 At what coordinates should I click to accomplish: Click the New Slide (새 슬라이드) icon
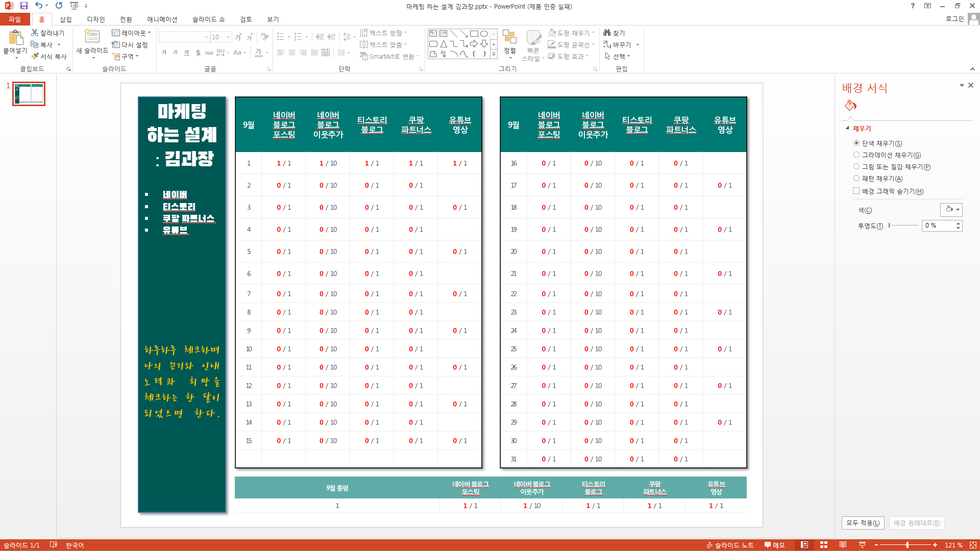92,37
